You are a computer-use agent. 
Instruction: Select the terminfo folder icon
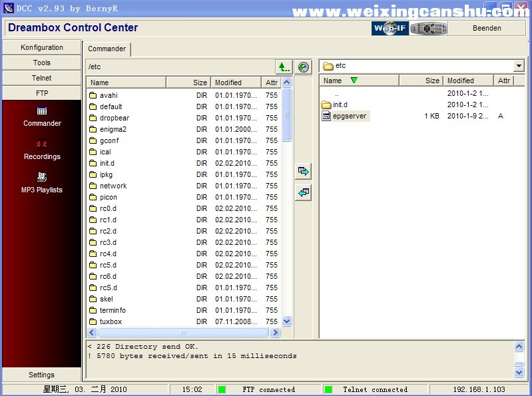[x=93, y=310]
